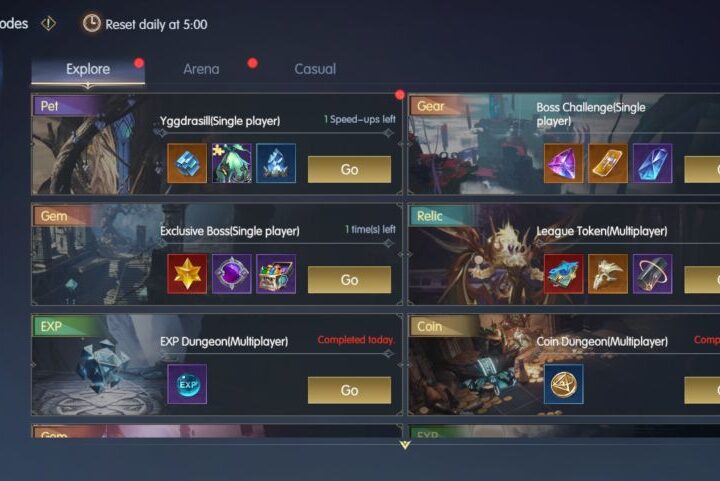The height and width of the screenshot is (481, 720).
Task: Select the EXP orb reward icon
Action: click(x=187, y=384)
